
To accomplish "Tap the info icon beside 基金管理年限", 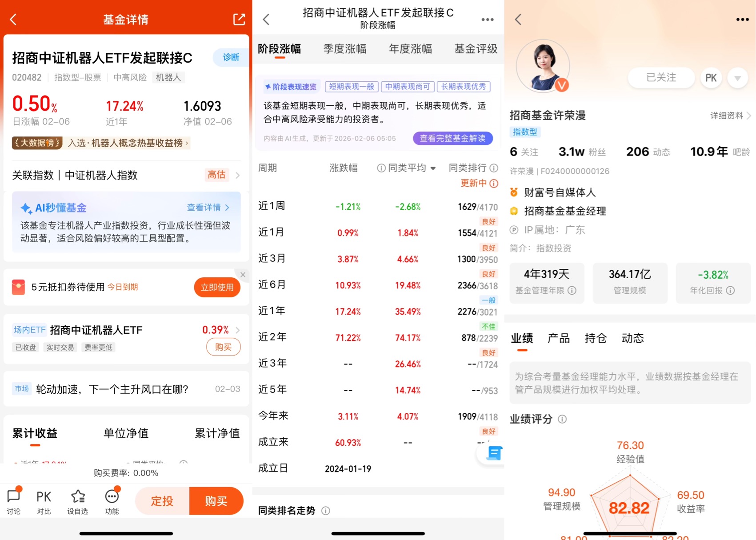I will click(x=572, y=290).
